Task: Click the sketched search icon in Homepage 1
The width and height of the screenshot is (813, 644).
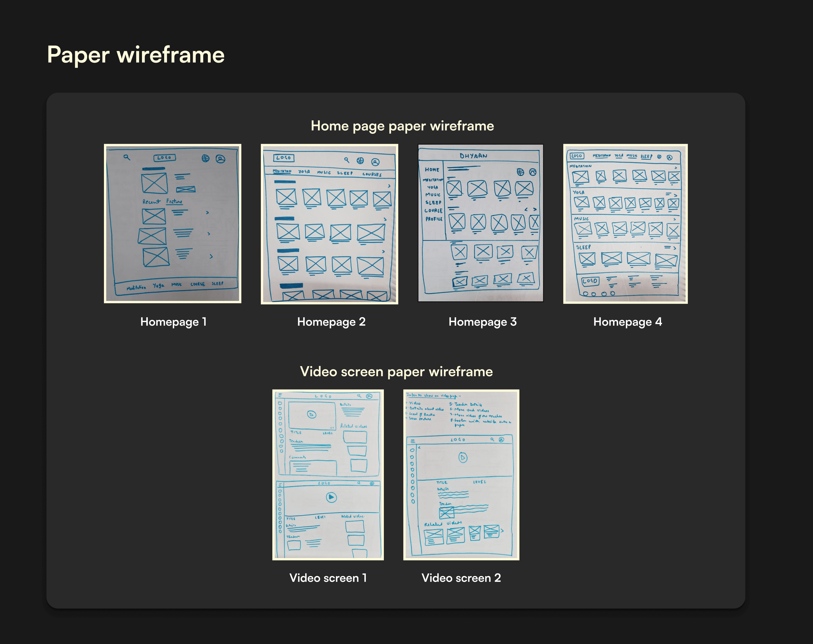Action: [127, 157]
